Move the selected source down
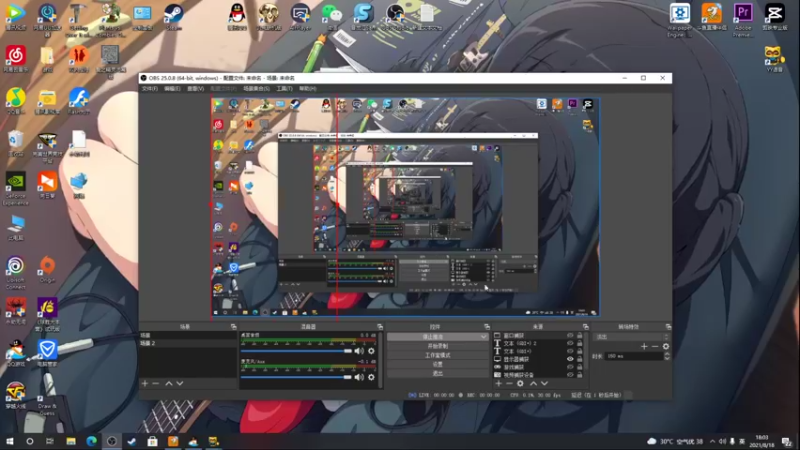The height and width of the screenshot is (450, 800). tap(544, 383)
